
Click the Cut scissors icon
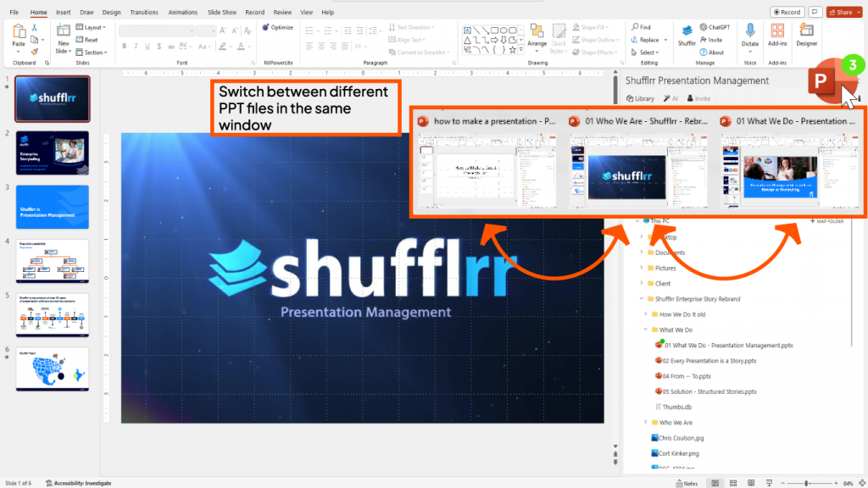[x=34, y=27]
